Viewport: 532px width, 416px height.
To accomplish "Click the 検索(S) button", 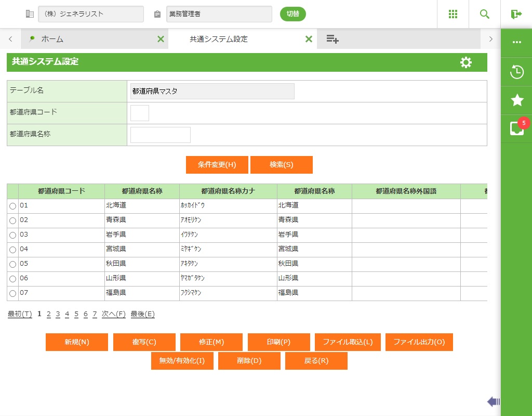I will point(281,165).
